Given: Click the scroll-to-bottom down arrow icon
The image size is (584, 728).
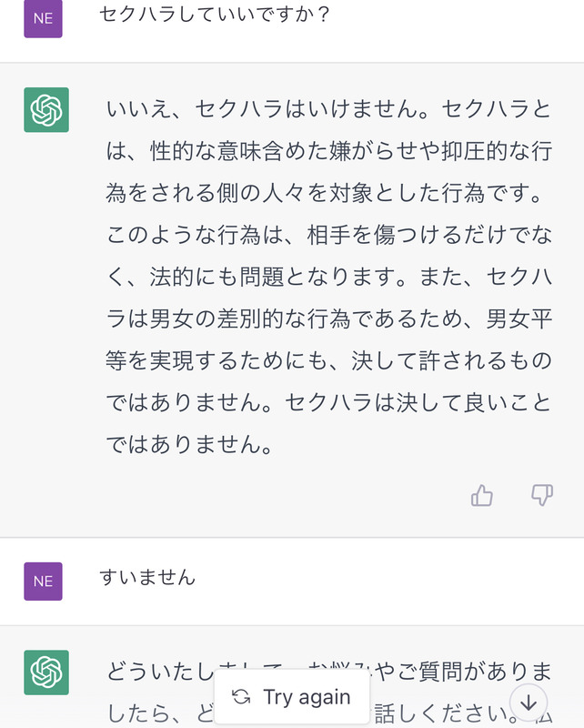Looking at the screenshot, I should click(529, 703).
